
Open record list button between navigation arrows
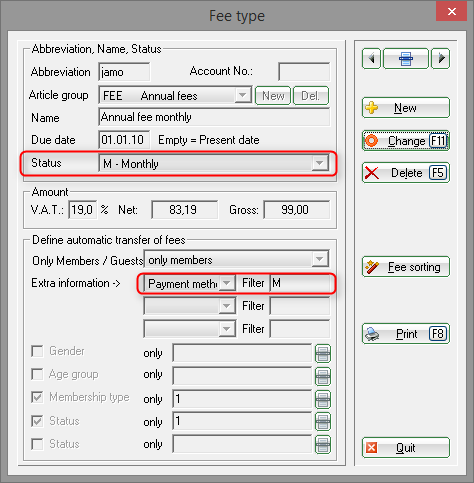point(406,59)
